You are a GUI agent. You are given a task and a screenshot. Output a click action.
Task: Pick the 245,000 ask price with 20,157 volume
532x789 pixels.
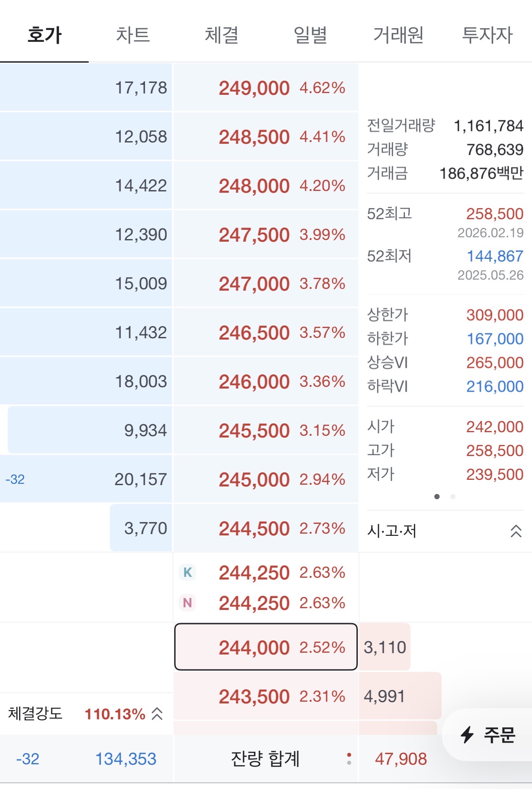click(266, 479)
